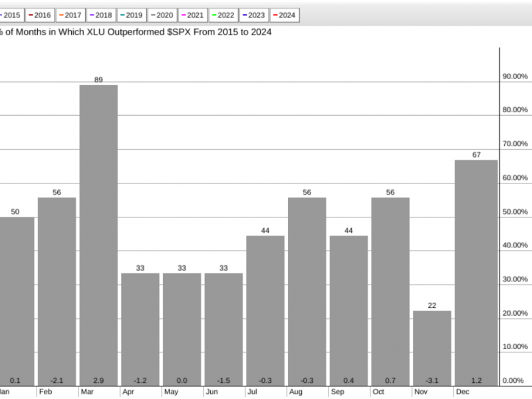Viewport: 532px width, 399px height.
Task: Select the gray July bar
Action: tap(265, 311)
